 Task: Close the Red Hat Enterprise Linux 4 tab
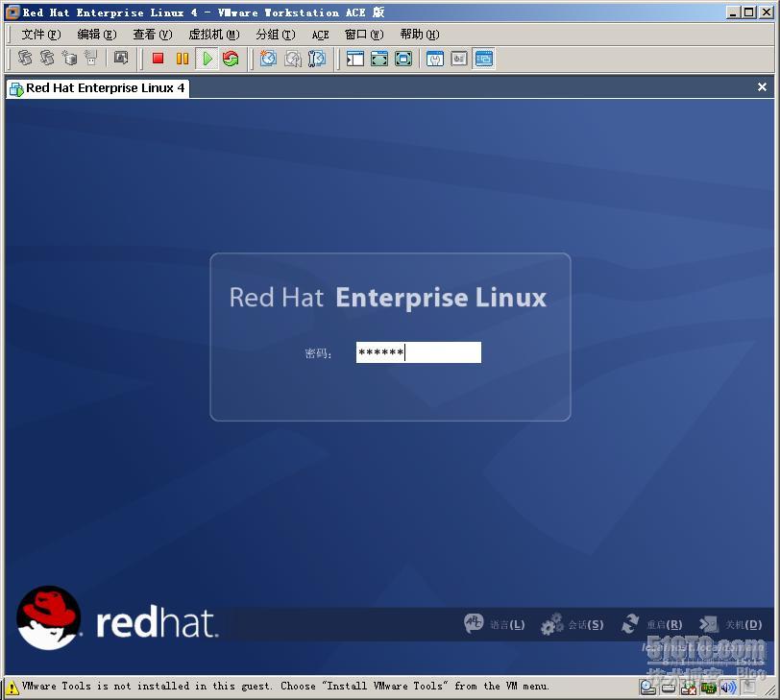click(x=762, y=87)
